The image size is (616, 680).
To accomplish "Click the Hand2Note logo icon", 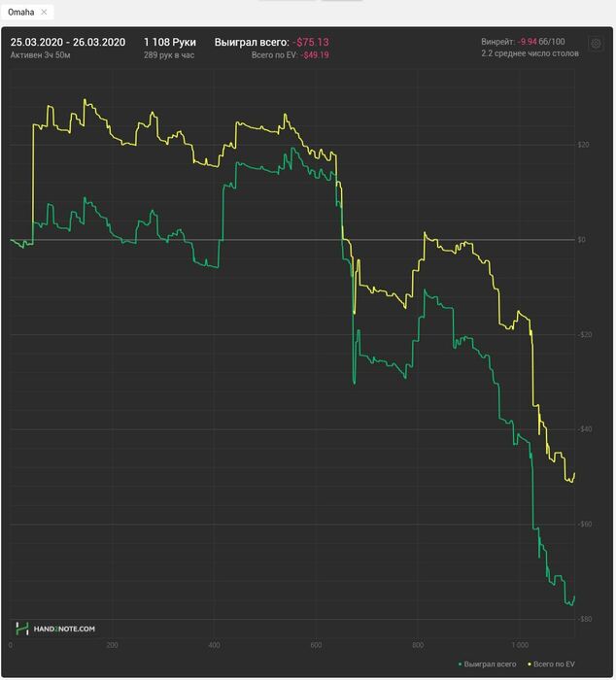I will coord(21,629).
